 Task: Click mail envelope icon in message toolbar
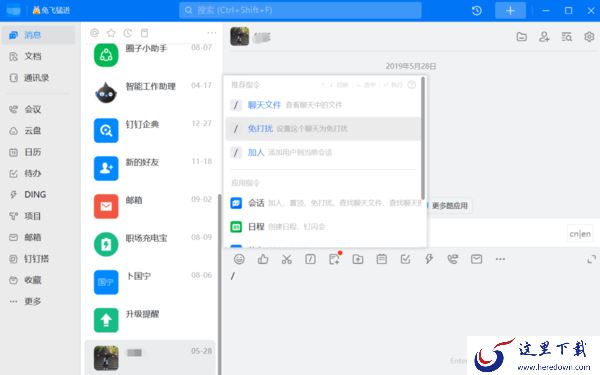pos(476,259)
